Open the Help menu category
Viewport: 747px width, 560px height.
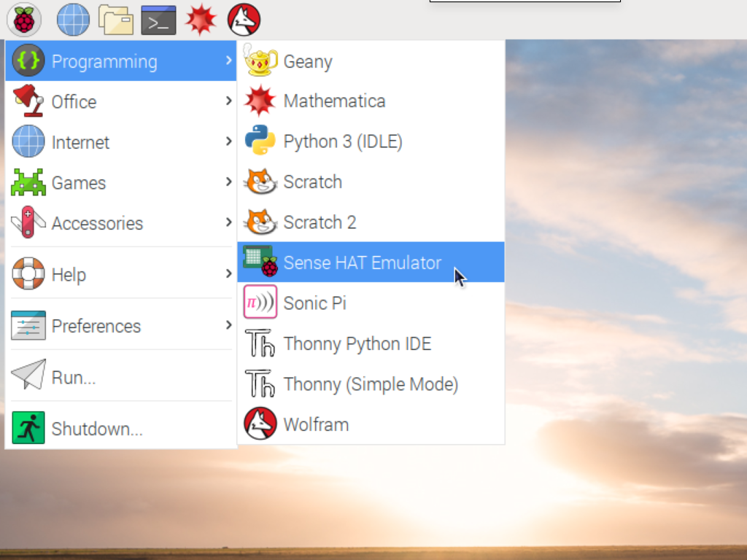121,274
